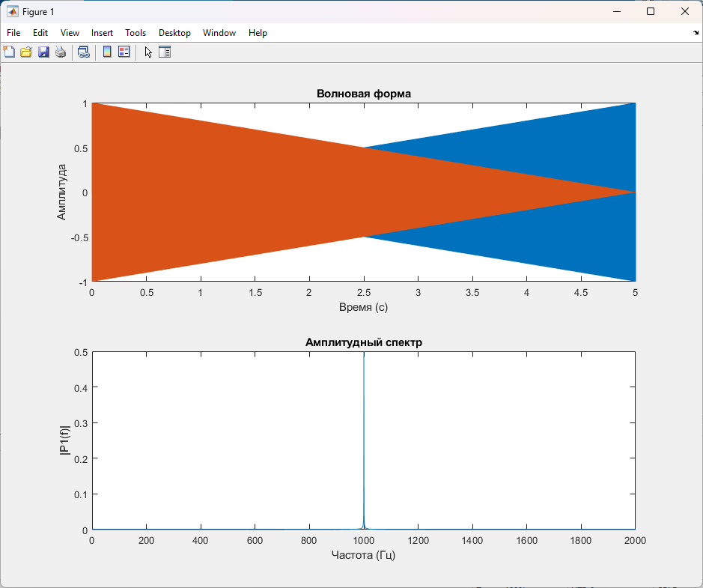
Task: Activate the Edit Plot arrow tool
Action: [x=148, y=52]
